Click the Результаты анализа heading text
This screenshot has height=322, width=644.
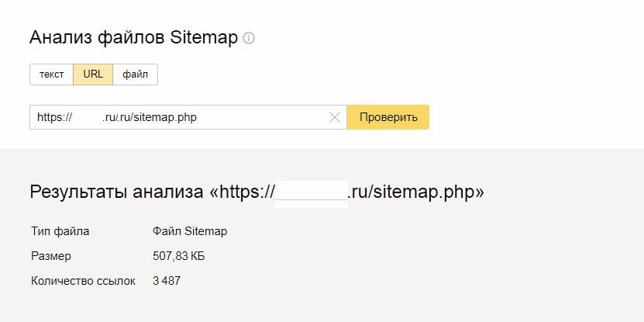tap(116, 192)
